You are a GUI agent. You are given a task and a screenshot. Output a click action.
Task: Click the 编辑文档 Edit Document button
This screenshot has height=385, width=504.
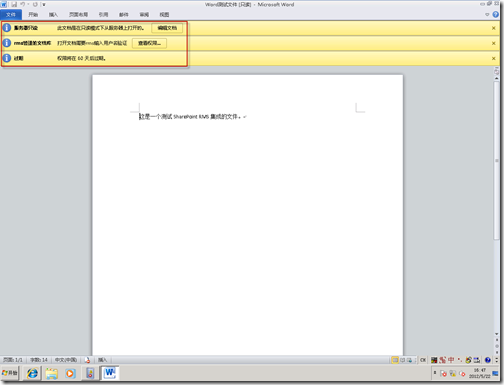167,28
